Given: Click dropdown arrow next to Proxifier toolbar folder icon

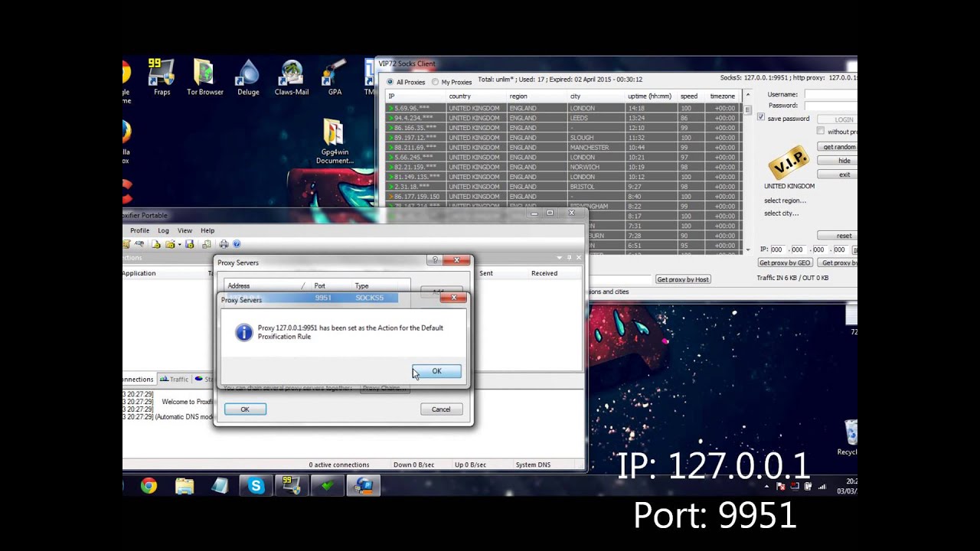Looking at the screenshot, I should tap(179, 244).
